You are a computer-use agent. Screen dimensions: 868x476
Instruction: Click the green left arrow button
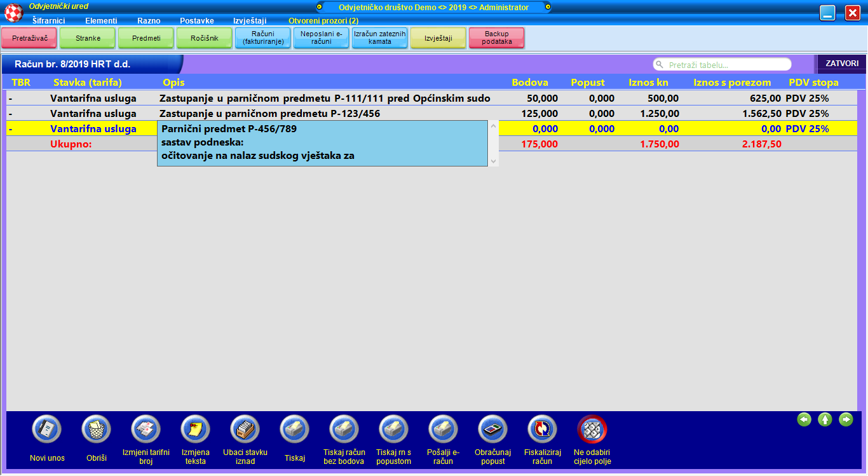tap(804, 419)
